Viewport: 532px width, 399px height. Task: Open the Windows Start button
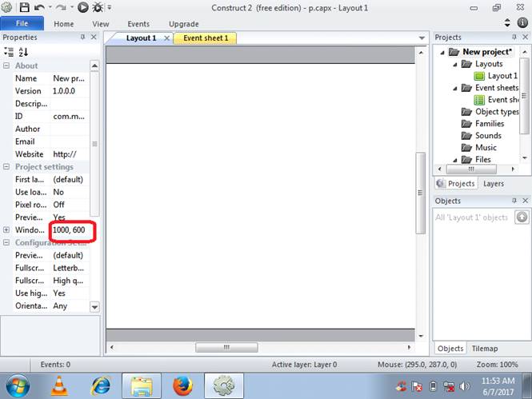(x=18, y=385)
